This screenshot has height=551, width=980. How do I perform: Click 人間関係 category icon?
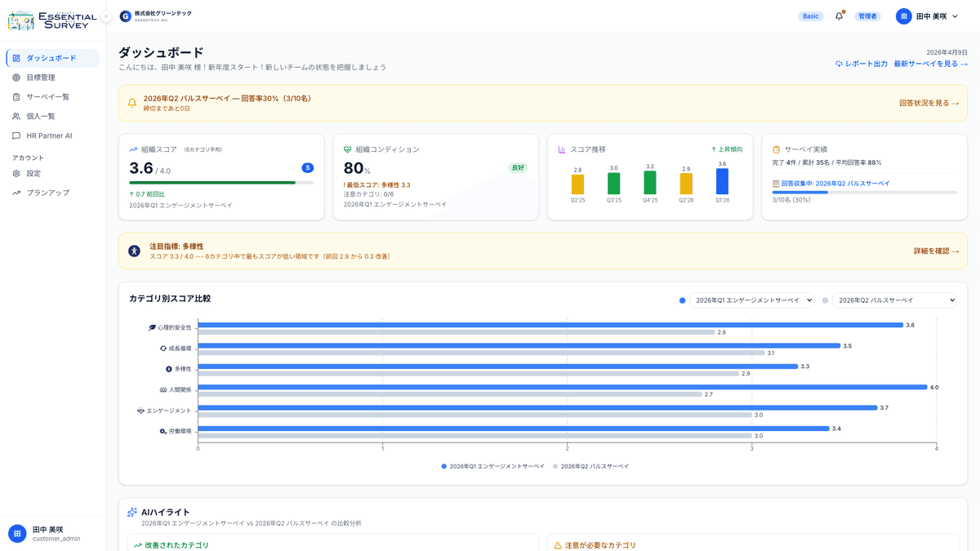[163, 389]
